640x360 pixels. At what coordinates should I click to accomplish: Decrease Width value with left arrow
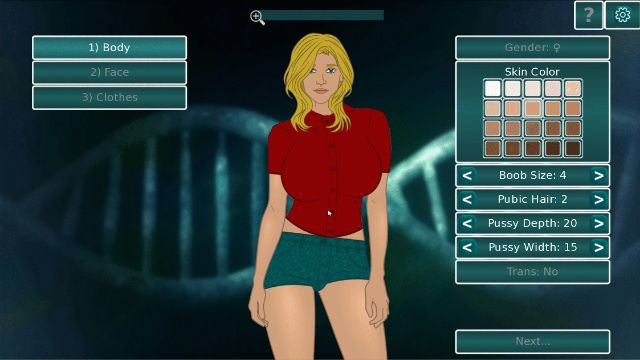467,247
